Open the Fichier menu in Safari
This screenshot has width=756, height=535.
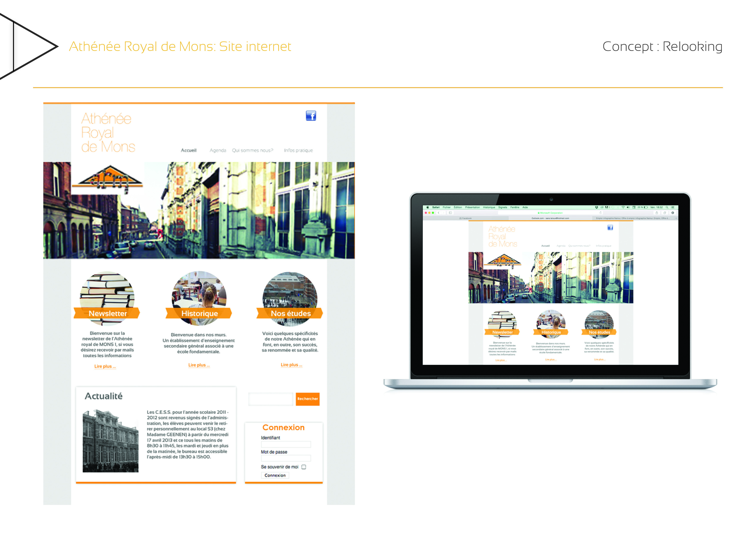[447, 207]
